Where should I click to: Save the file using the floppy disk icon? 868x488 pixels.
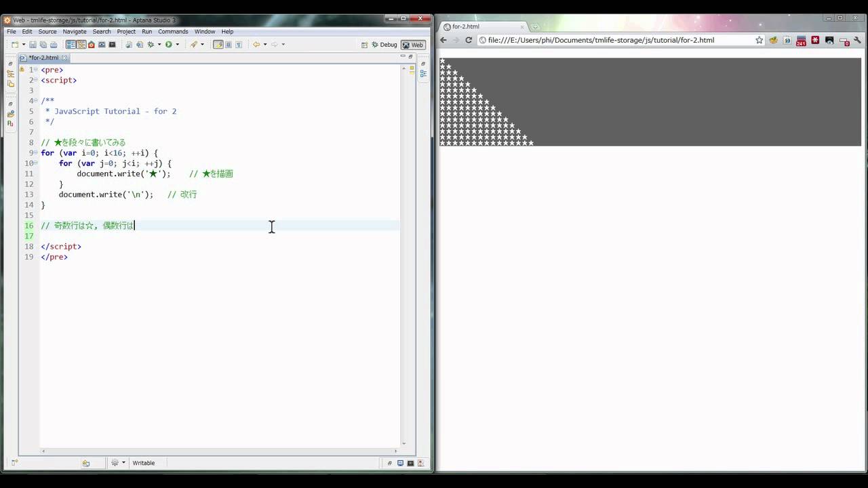click(33, 45)
